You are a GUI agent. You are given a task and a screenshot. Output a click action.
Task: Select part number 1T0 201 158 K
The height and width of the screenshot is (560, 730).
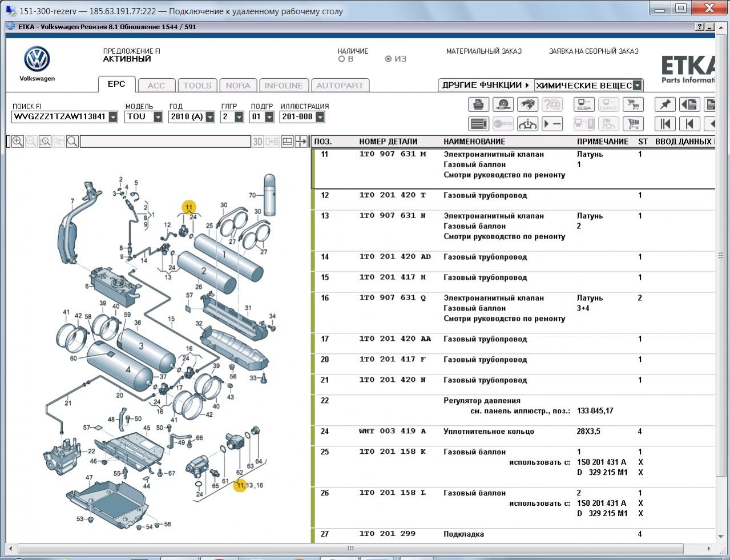coord(393,452)
